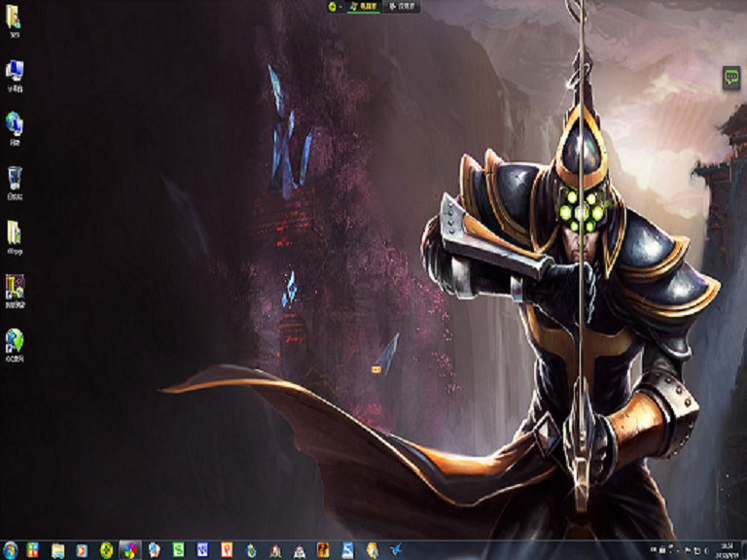Select the Windows-flag tab on top floating bar
This screenshot has height=560, width=747.
point(364,7)
